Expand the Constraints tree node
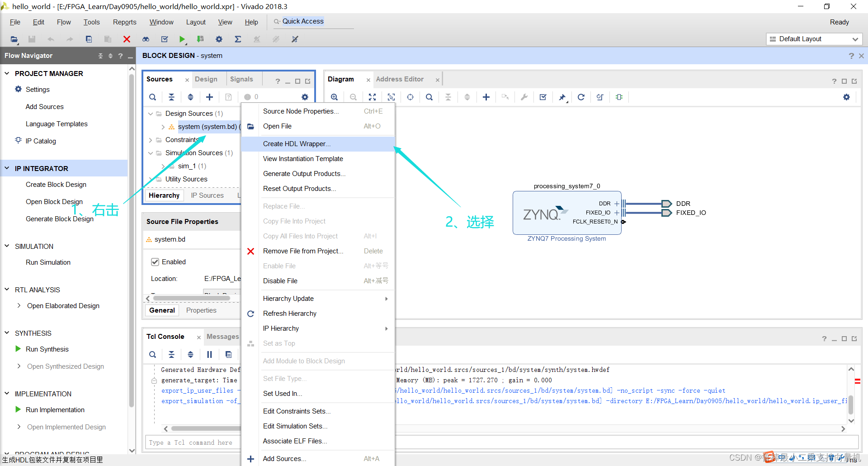 pos(151,140)
